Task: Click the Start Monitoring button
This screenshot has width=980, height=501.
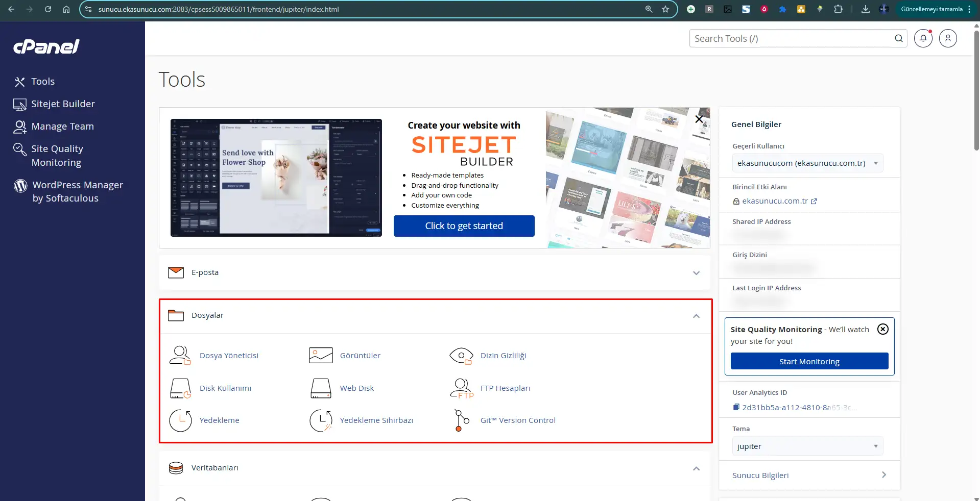Action: [x=809, y=361]
